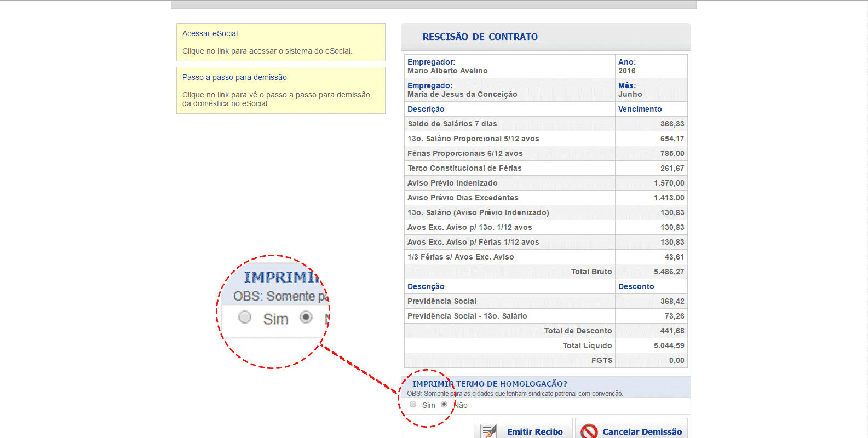The height and width of the screenshot is (438, 868).
Task: Click the amount 441,68
Action: (x=672, y=331)
